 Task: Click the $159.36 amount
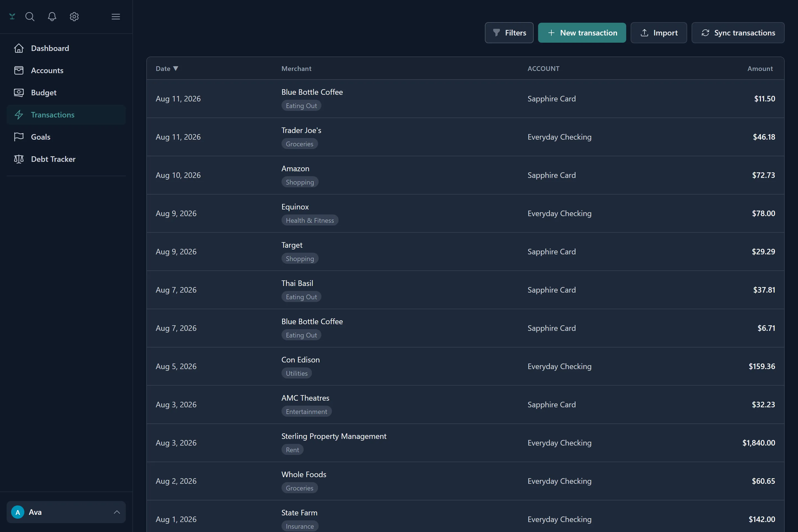[x=762, y=366]
